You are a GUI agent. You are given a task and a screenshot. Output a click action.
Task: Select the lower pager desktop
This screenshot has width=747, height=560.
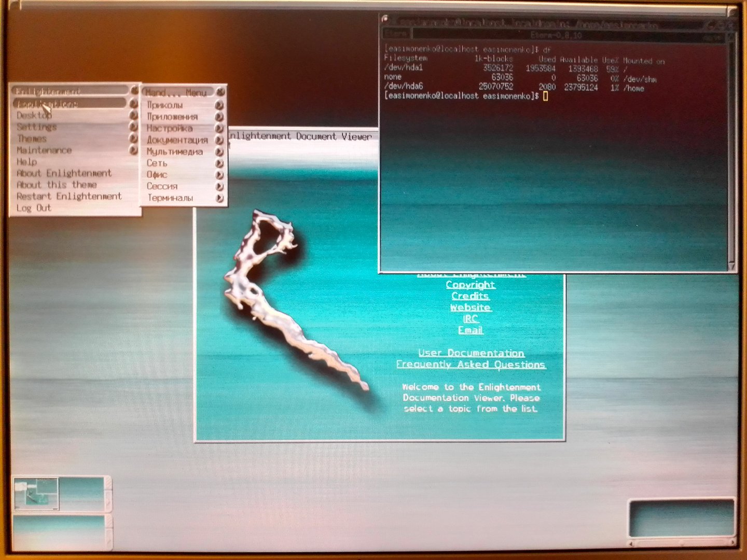coord(59,531)
